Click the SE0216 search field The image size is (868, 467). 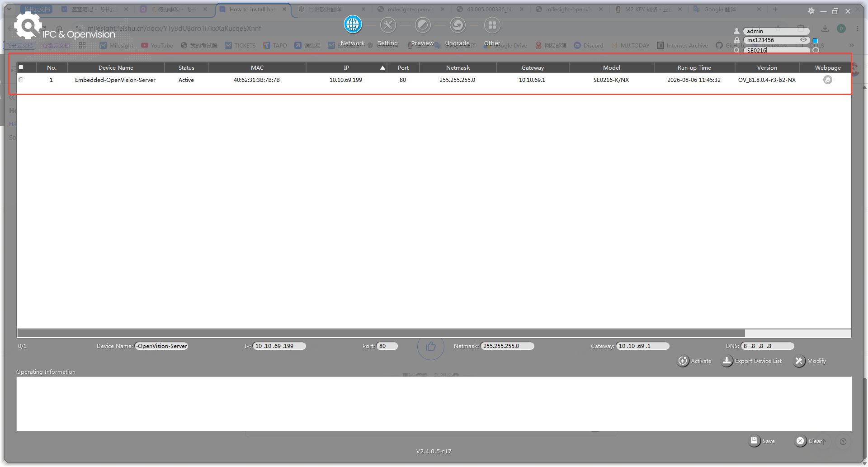coord(777,50)
